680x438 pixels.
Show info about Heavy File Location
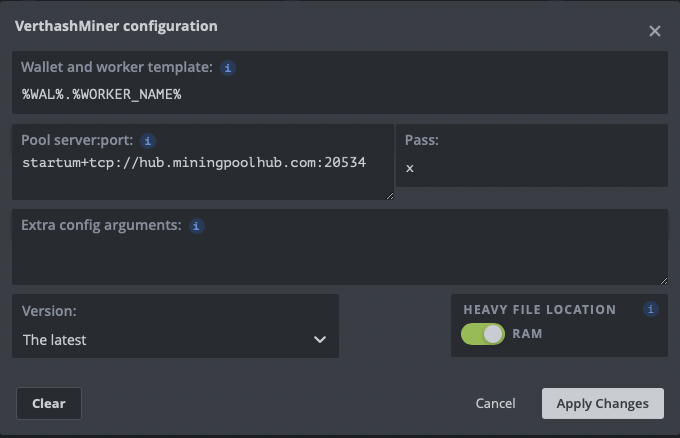(651, 309)
